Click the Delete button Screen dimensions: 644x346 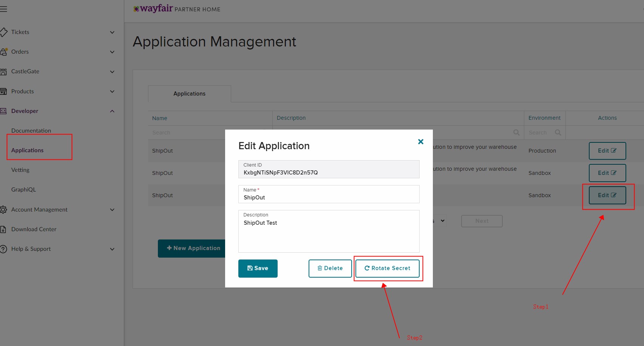pos(330,269)
